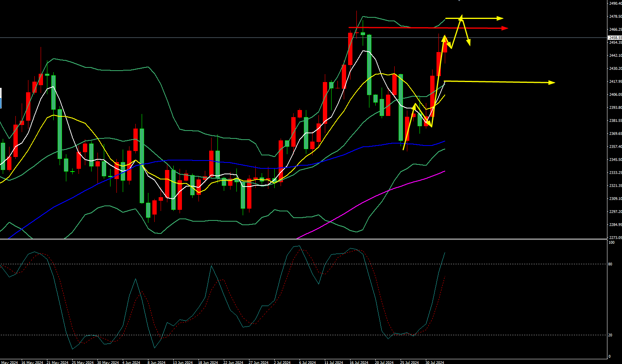
Task: Click the 2430.20 price axis label
Action: point(616,69)
